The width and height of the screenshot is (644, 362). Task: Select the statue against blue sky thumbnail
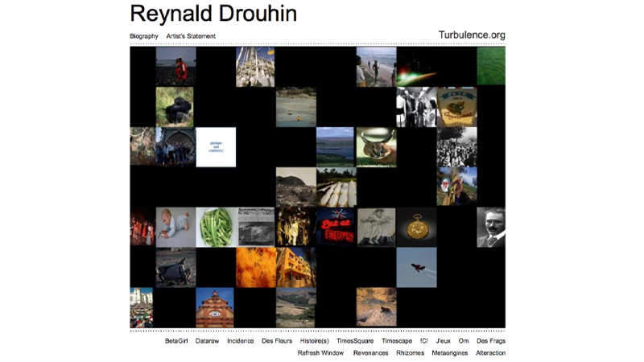click(x=456, y=187)
